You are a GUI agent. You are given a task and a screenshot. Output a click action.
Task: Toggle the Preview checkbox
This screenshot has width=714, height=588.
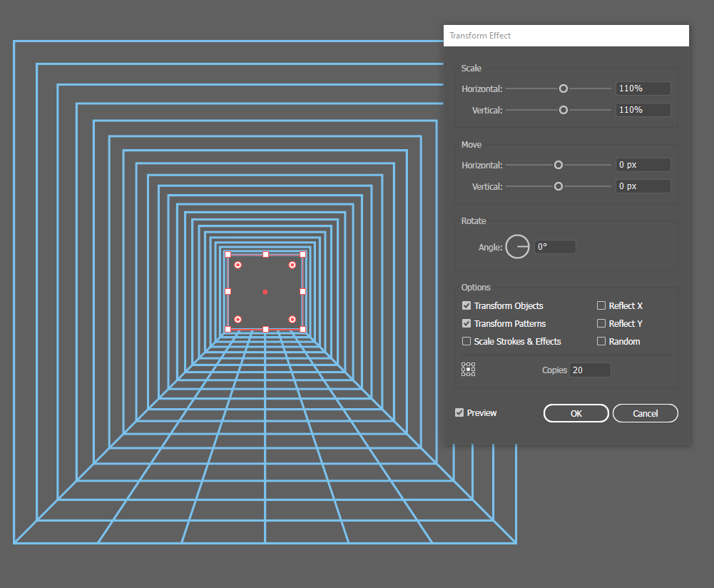459,412
